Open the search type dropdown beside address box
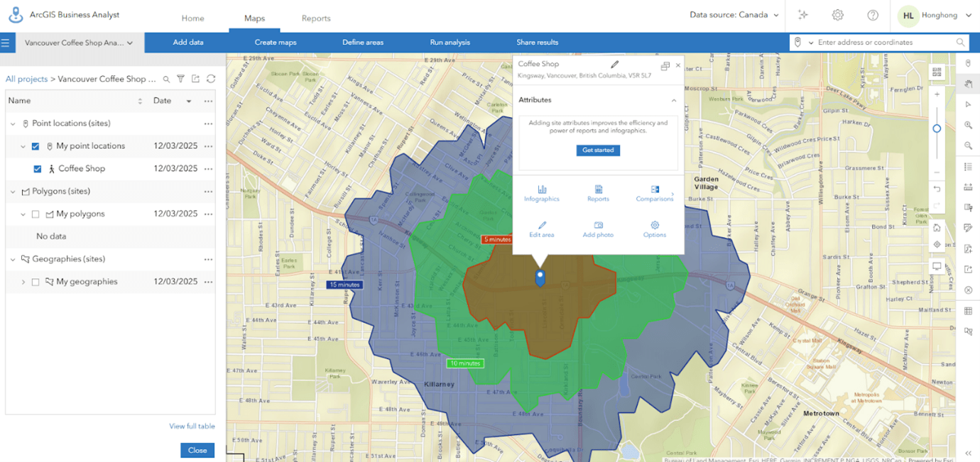Image resolution: width=980 pixels, height=462 pixels. [x=811, y=43]
